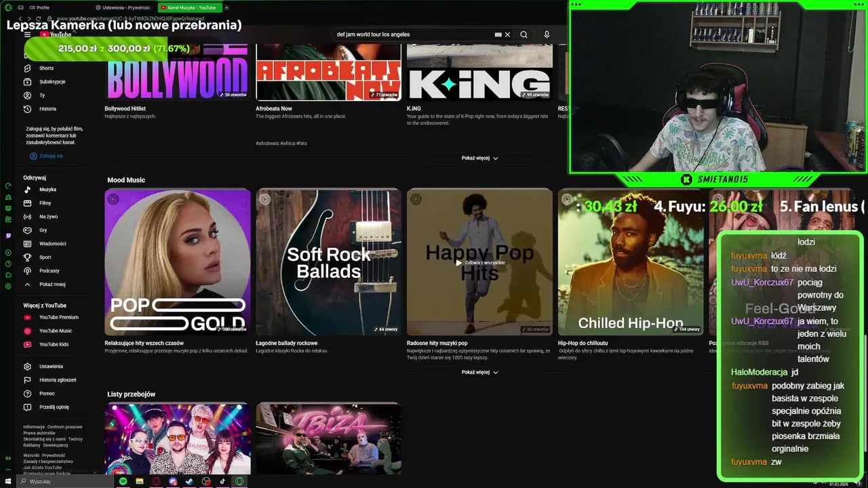Reload the page

40,18
